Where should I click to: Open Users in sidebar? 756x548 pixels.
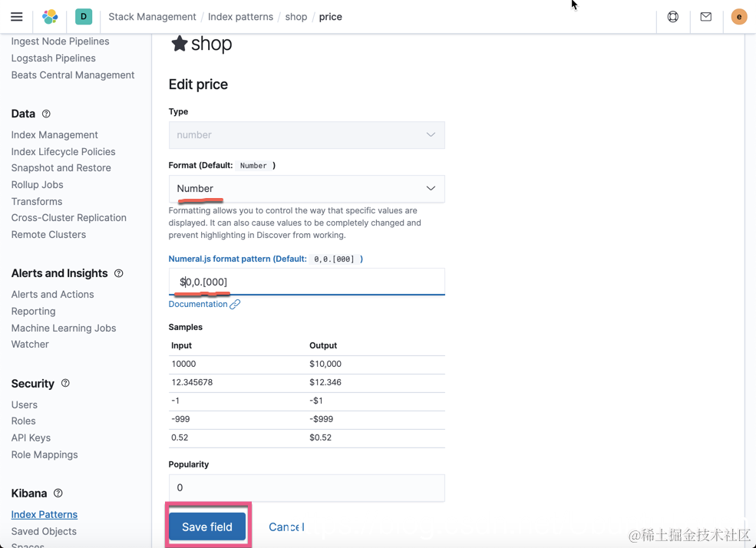pos(24,404)
